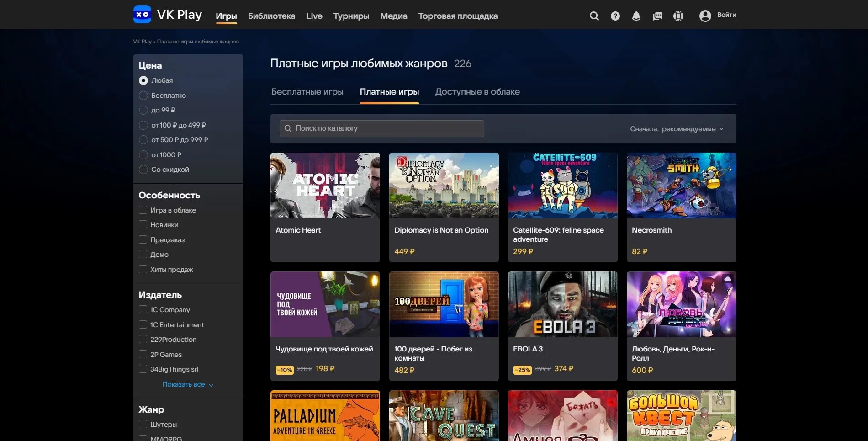Select the Бесплатно price option
This screenshot has height=441, width=868.
point(143,96)
